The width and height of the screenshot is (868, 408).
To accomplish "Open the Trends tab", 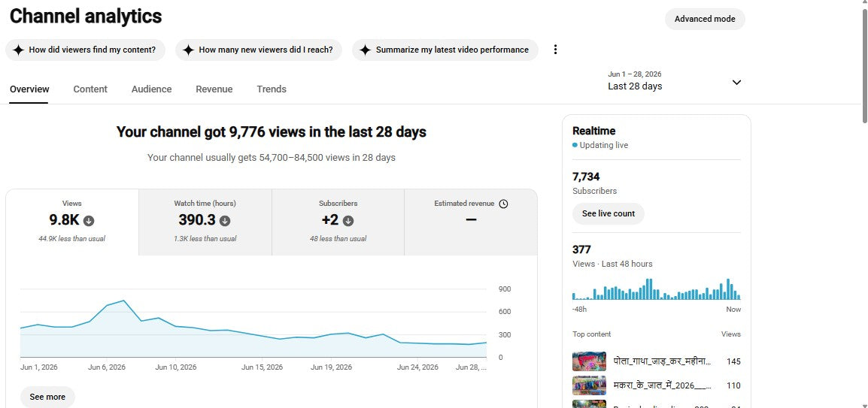I will coord(272,89).
